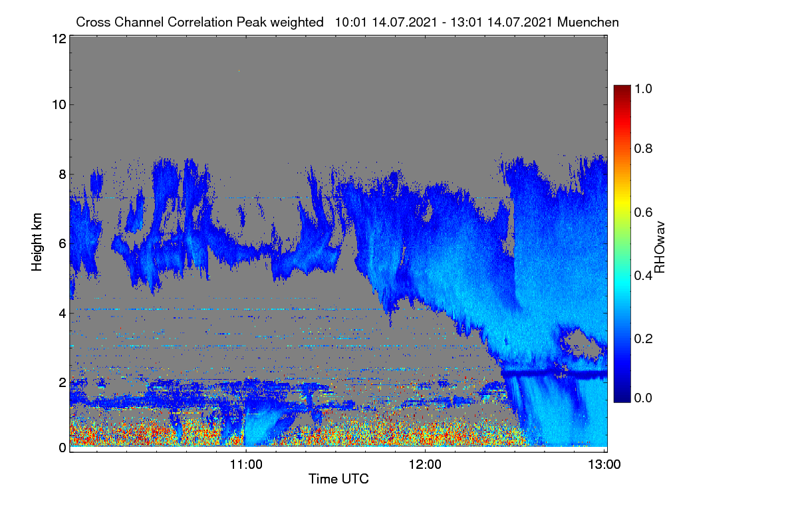
Task: Click the height axis value 4
Action: [63, 313]
